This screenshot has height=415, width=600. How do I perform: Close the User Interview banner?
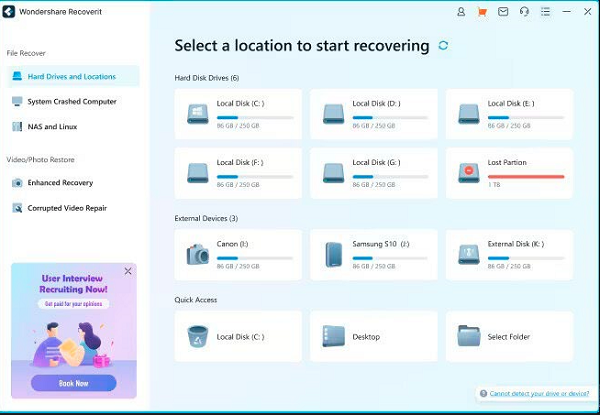128,271
